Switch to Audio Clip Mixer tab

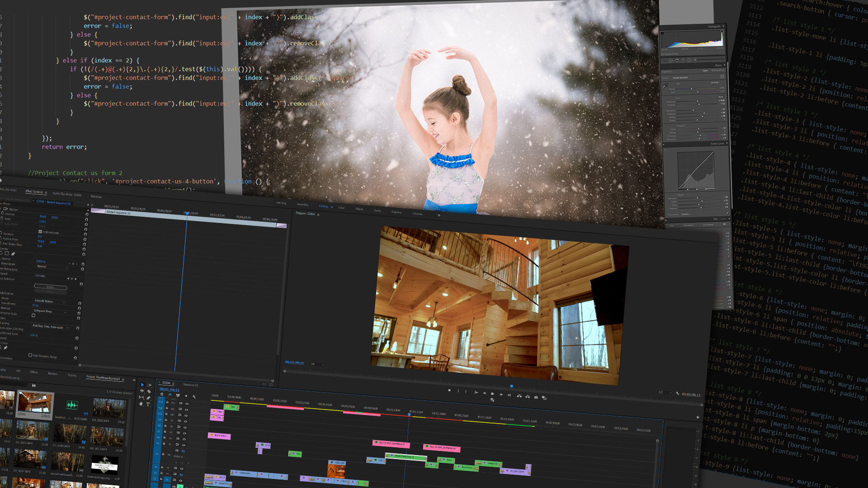pos(66,194)
